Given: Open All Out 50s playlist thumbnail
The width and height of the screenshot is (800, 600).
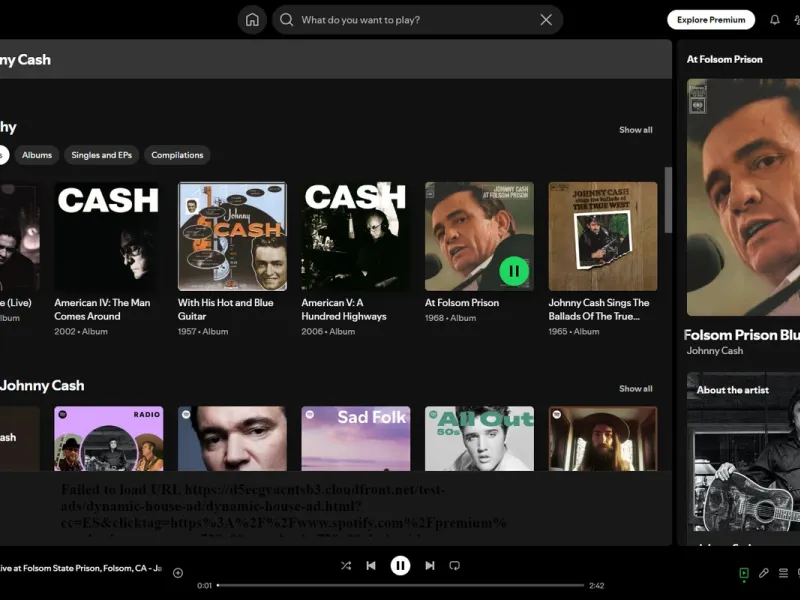Looking at the screenshot, I should click(480, 438).
